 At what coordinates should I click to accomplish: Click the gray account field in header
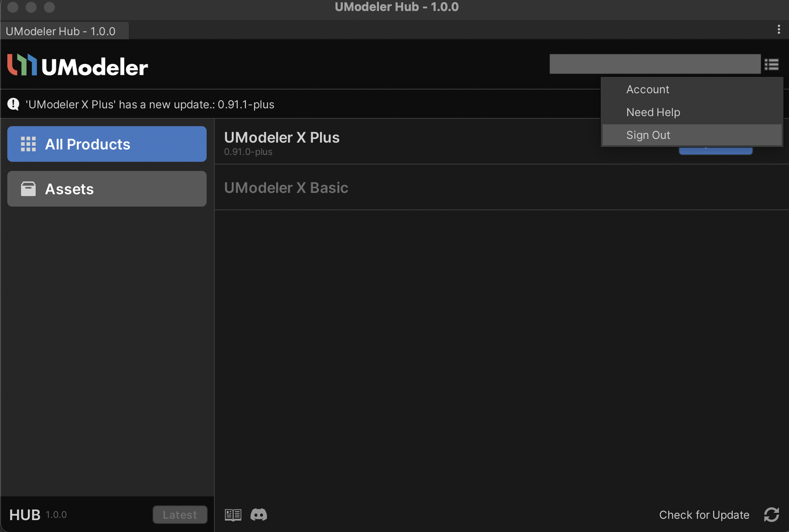(655, 64)
